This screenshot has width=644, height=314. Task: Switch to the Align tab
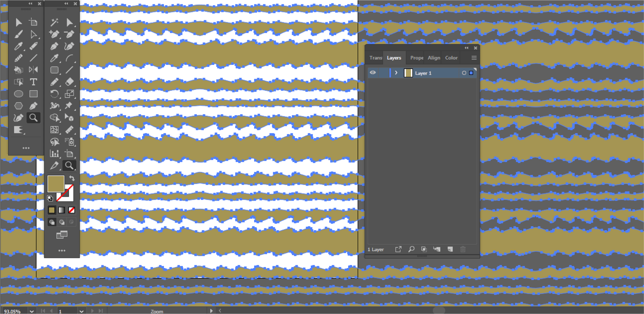[x=434, y=58]
